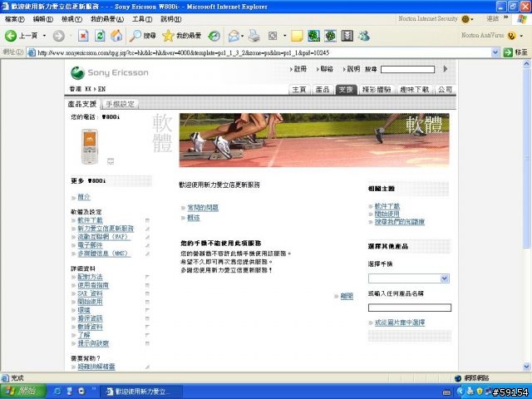This screenshot has height=399, width=532.
Task: Select the 支援 site navigation tab
Action: click(346, 90)
